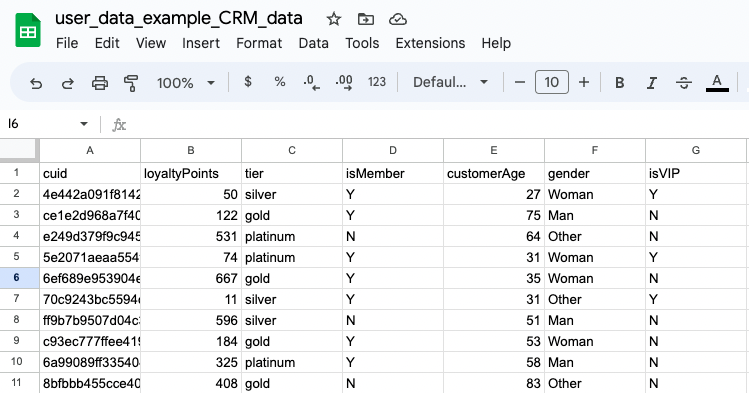The image size is (749, 393).
Task: Click the undo arrow icon
Action: point(36,84)
